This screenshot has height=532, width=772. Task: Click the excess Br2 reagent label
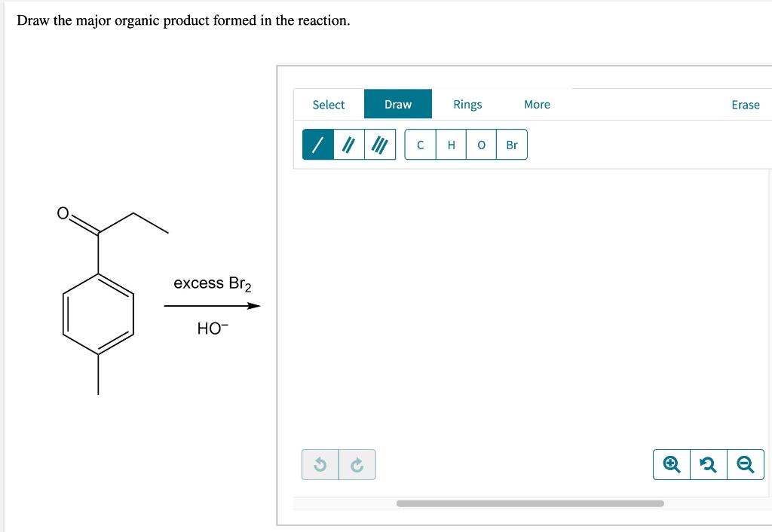pyautogui.click(x=213, y=283)
